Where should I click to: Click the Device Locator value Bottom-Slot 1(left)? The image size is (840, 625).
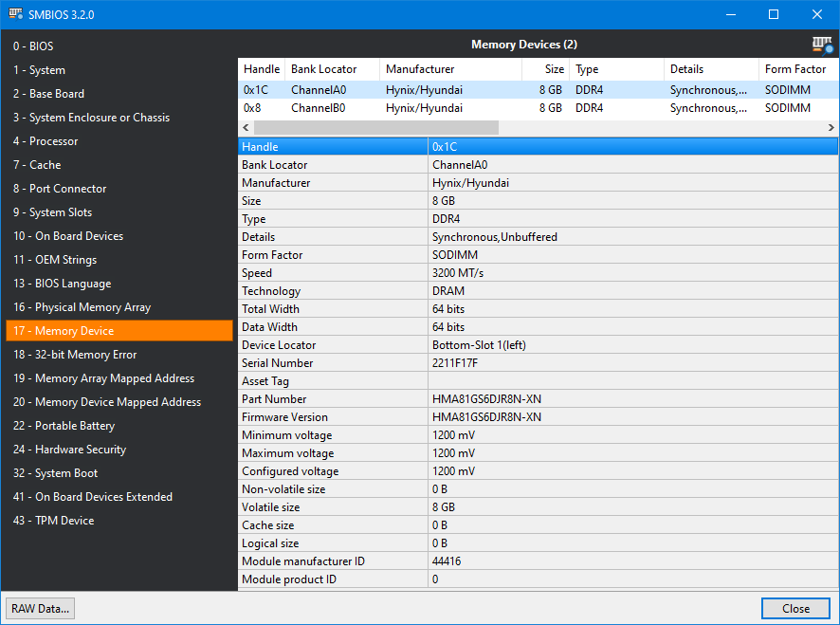coord(479,345)
